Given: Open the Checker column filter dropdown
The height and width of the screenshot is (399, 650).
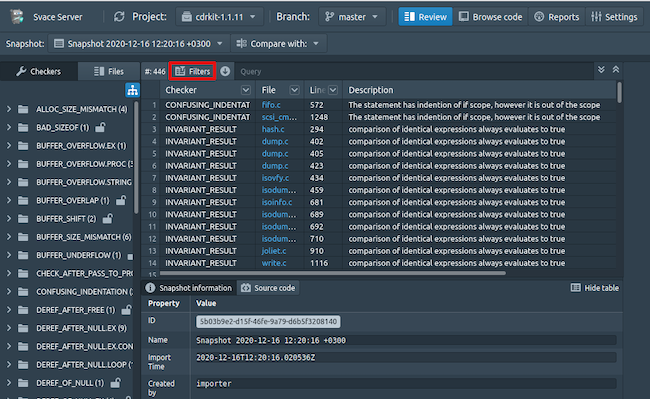Looking at the screenshot, I should point(246,90).
